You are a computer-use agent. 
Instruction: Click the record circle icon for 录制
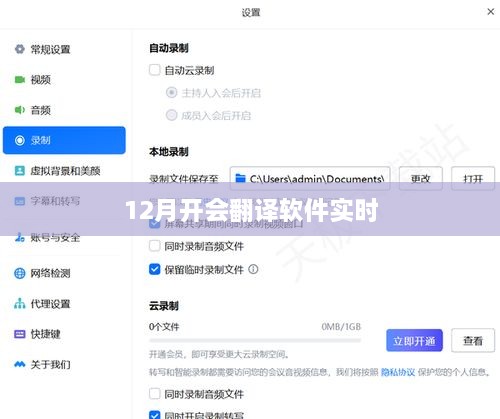point(20,140)
